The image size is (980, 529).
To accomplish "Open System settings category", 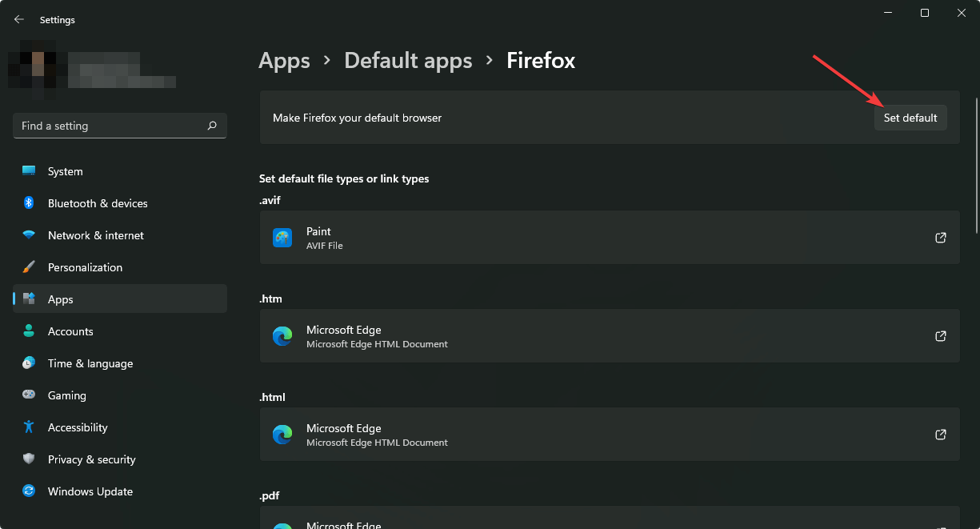I will [120, 171].
